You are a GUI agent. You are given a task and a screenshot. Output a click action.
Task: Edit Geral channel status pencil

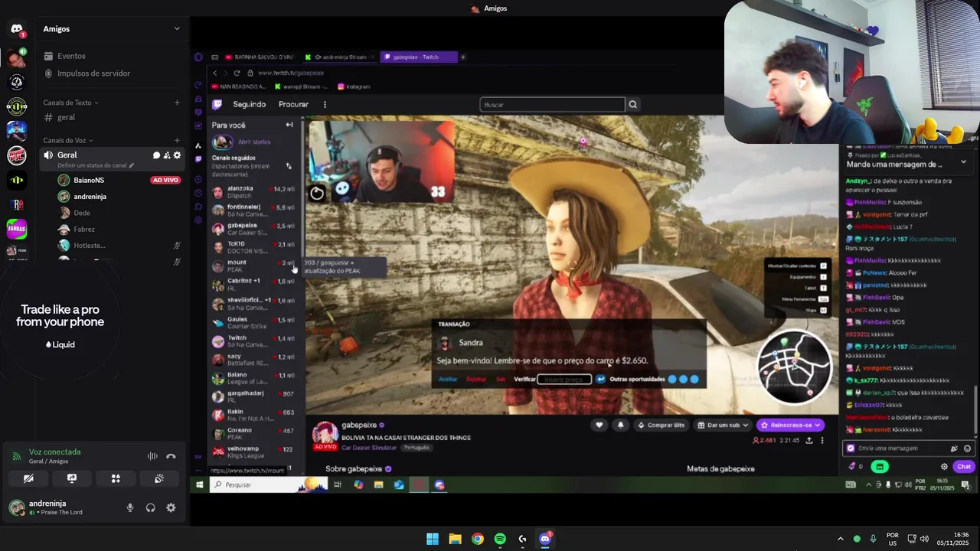click(x=131, y=165)
